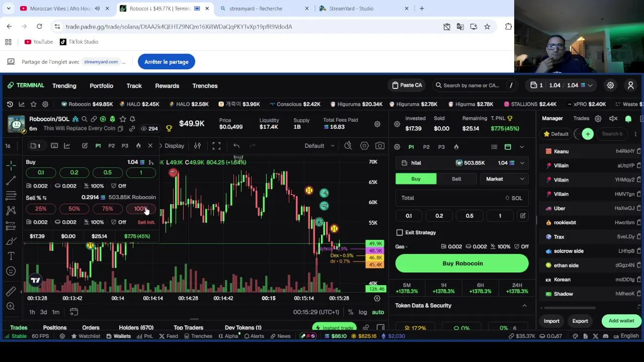Select the Sell tab in the order panel
This screenshot has width=644, height=362.
click(x=456, y=179)
